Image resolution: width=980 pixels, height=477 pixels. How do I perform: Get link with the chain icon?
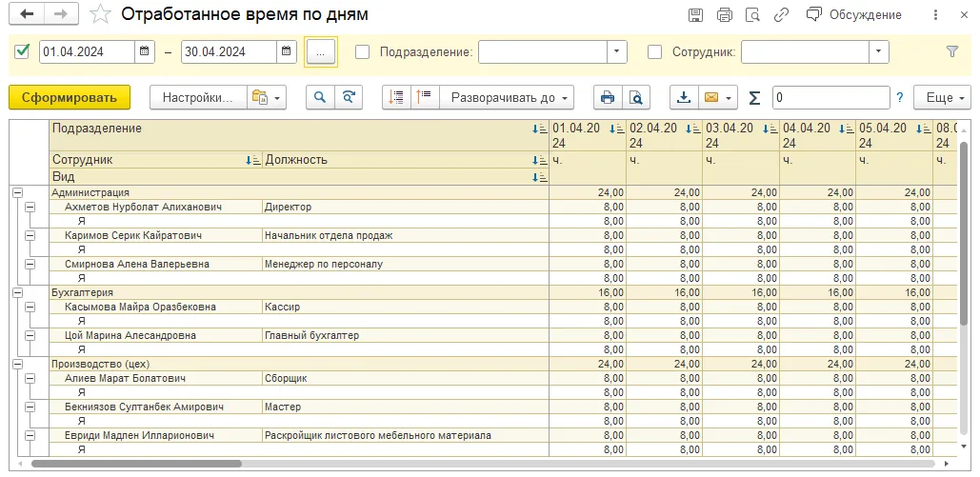pos(781,15)
